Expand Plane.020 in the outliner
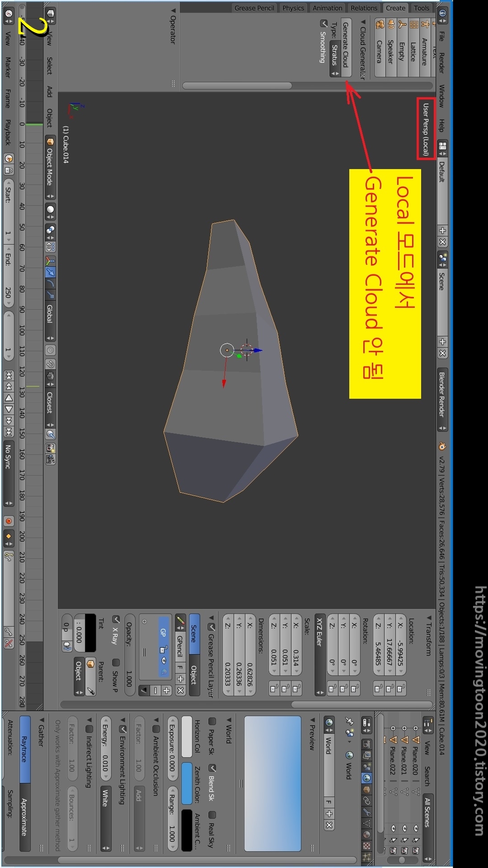Screen dimensions: 488x868 416,727
